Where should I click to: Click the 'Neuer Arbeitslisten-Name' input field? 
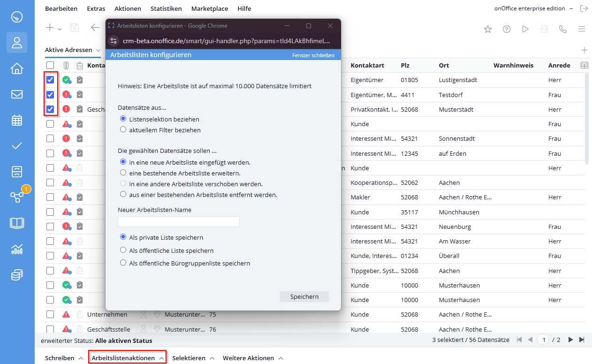pos(179,221)
